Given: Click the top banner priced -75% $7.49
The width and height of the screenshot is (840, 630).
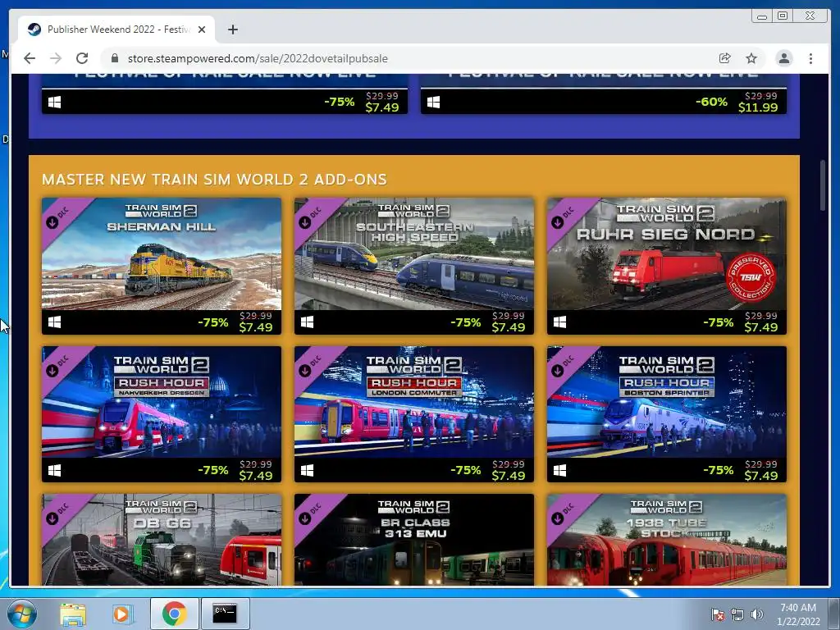Looking at the screenshot, I should tap(225, 94).
